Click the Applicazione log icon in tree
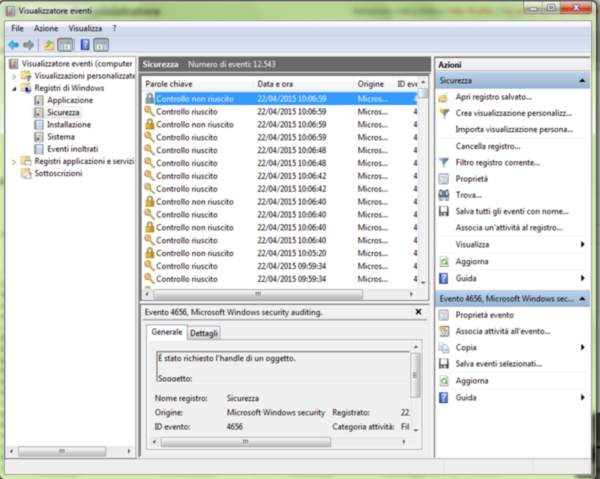This screenshot has height=479, width=600. (x=39, y=100)
